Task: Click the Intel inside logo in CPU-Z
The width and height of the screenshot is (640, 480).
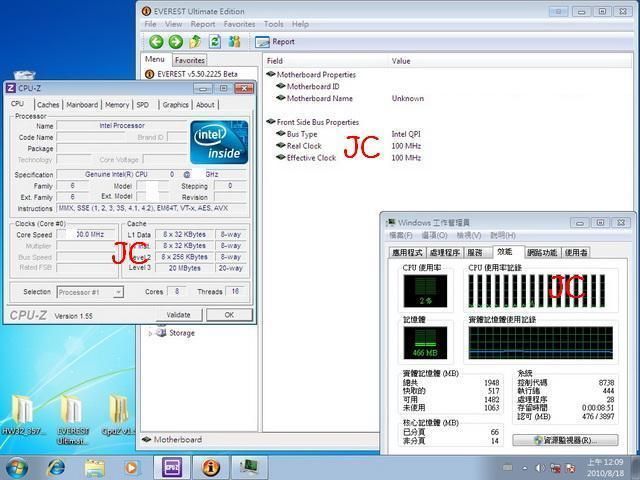Action: (x=219, y=142)
